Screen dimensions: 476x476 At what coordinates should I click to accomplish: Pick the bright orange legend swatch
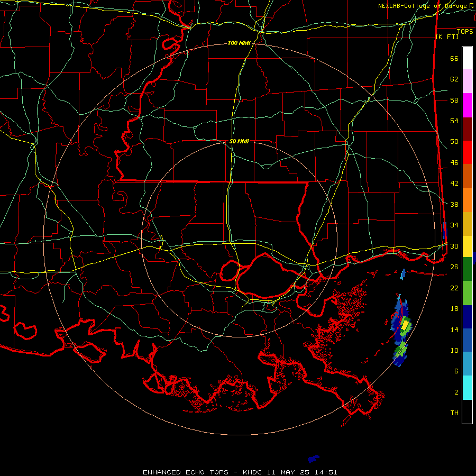tap(467, 200)
